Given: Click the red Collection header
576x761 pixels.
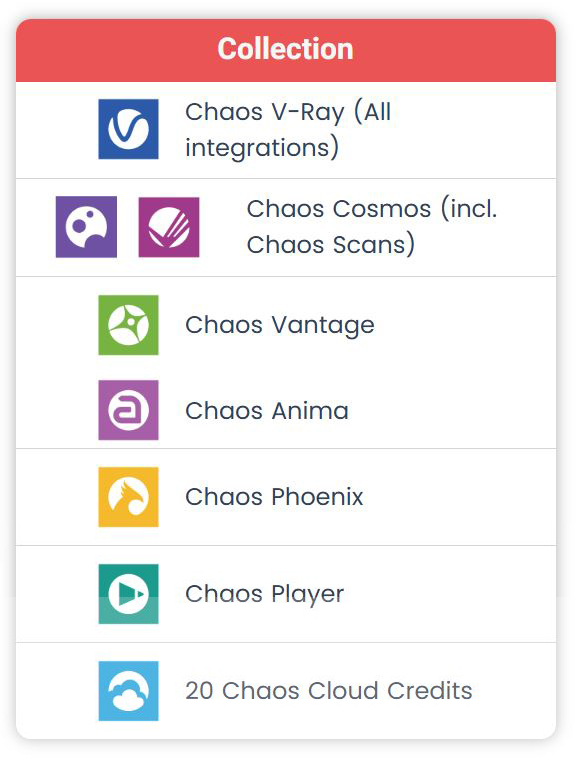Looking at the screenshot, I should [x=286, y=50].
